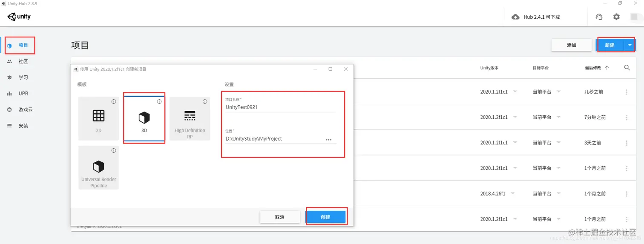Click the 模板 templates label in dialog
This screenshot has width=644, height=244.
coord(82,84)
